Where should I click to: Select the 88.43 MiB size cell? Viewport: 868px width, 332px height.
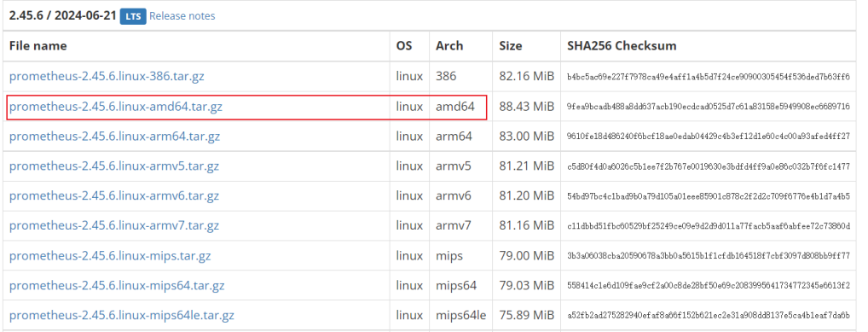(x=526, y=107)
